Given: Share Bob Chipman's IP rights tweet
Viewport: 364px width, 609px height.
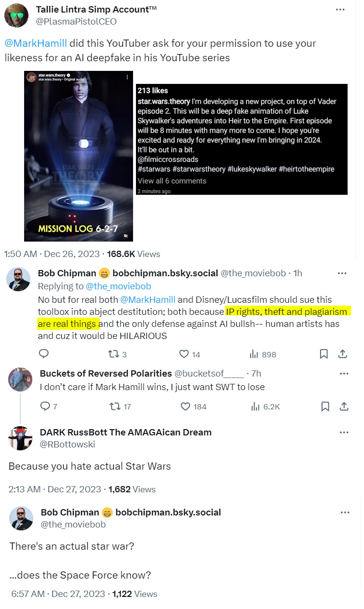Looking at the screenshot, I should point(343,354).
